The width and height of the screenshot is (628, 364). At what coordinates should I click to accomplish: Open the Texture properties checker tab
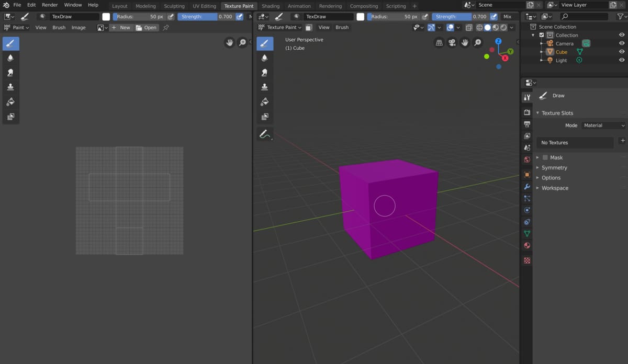tap(527, 260)
